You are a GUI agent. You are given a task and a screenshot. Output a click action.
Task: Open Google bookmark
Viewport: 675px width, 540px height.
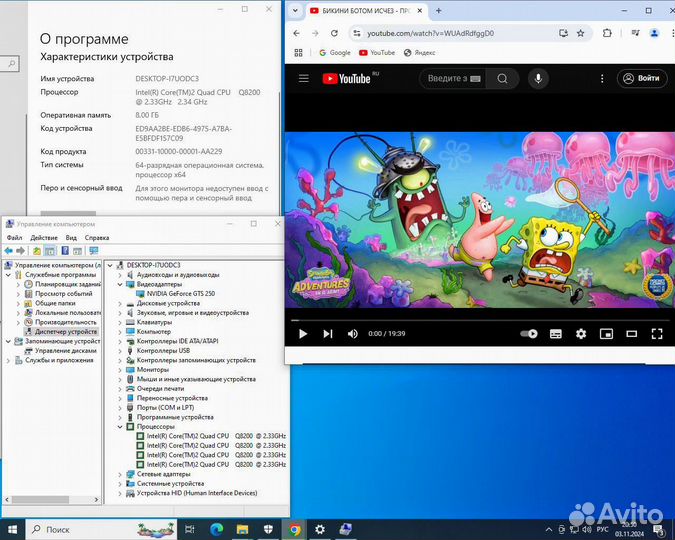point(335,53)
